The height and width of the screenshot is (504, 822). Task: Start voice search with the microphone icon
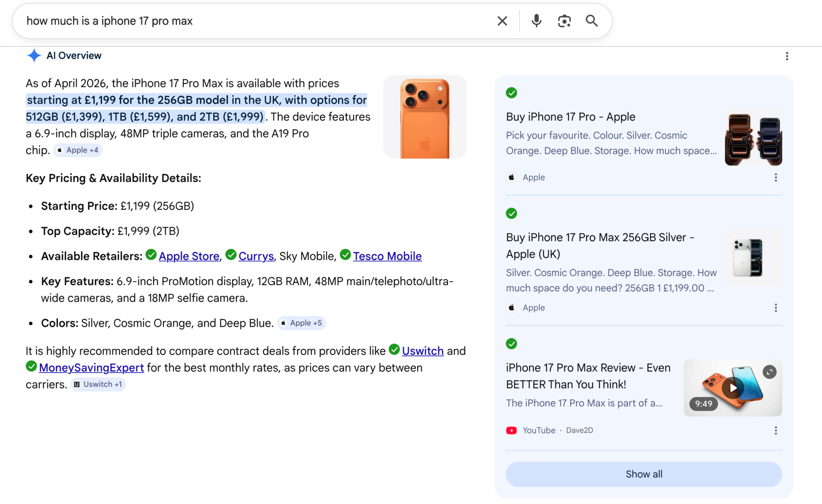pos(536,21)
